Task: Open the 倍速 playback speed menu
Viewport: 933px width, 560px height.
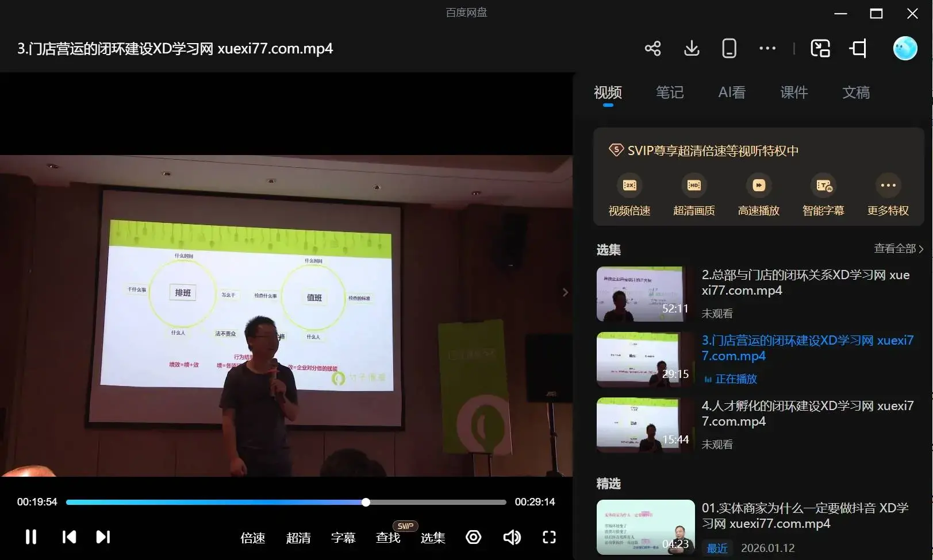Action: pyautogui.click(x=253, y=538)
